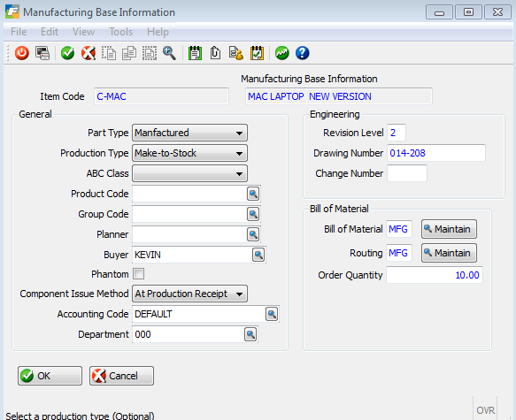
Task: Expand the Component Issue Method dropdown
Action: click(189, 294)
